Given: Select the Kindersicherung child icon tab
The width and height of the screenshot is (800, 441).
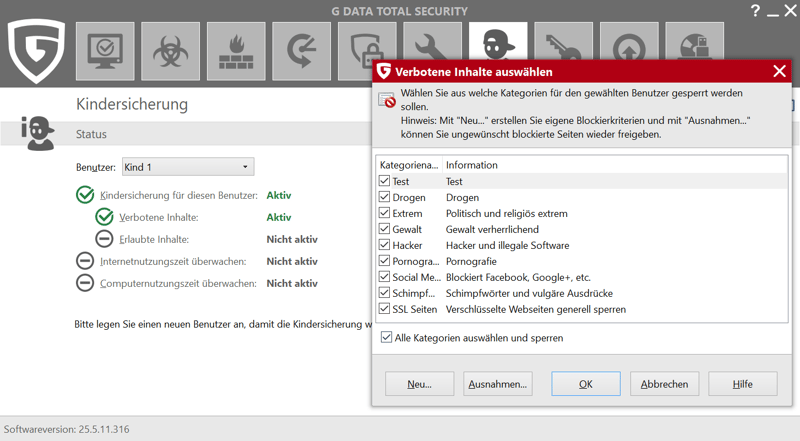Looking at the screenshot, I should pyautogui.click(x=498, y=42).
